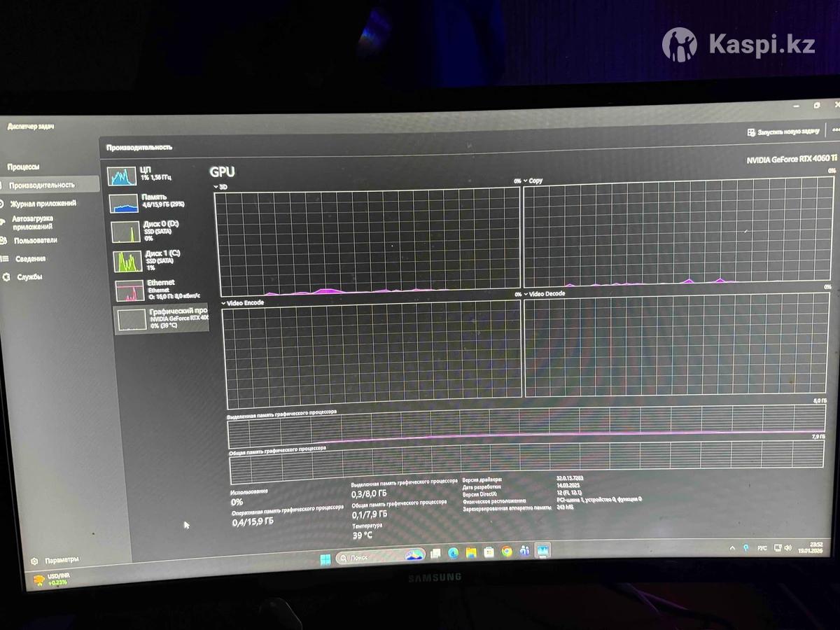The width and height of the screenshot is (840, 630).
Task: Click the Windows Start button on taskbar
Action: click(325, 558)
